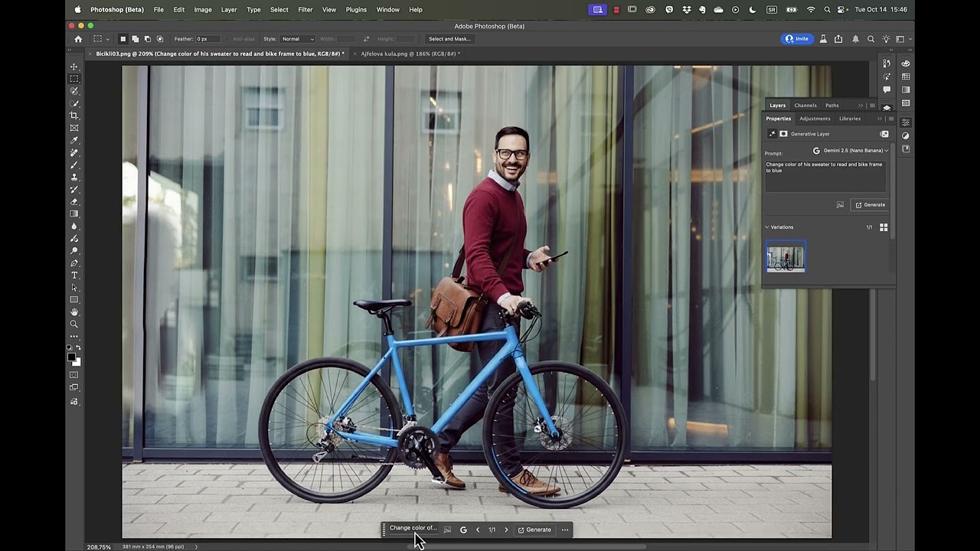Click the Select and Mask button
The width and height of the screenshot is (980, 551).
pos(449,39)
